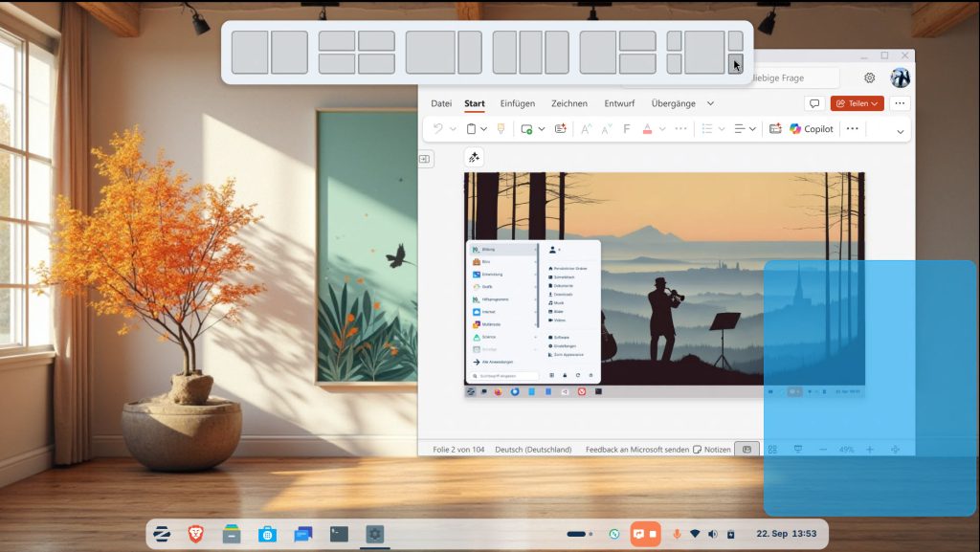Select the left half of the two-column snap layout

250,53
